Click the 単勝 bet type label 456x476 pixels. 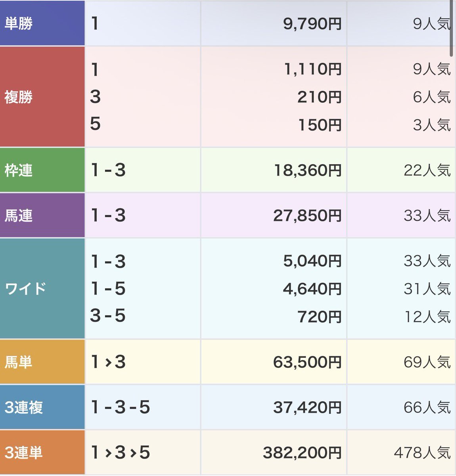(x=19, y=23)
